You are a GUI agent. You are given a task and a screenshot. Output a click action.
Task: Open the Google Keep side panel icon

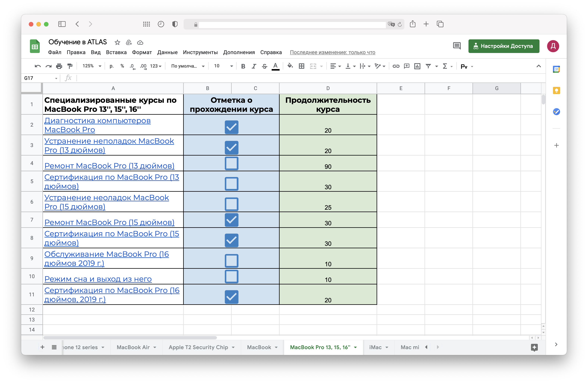tap(556, 91)
